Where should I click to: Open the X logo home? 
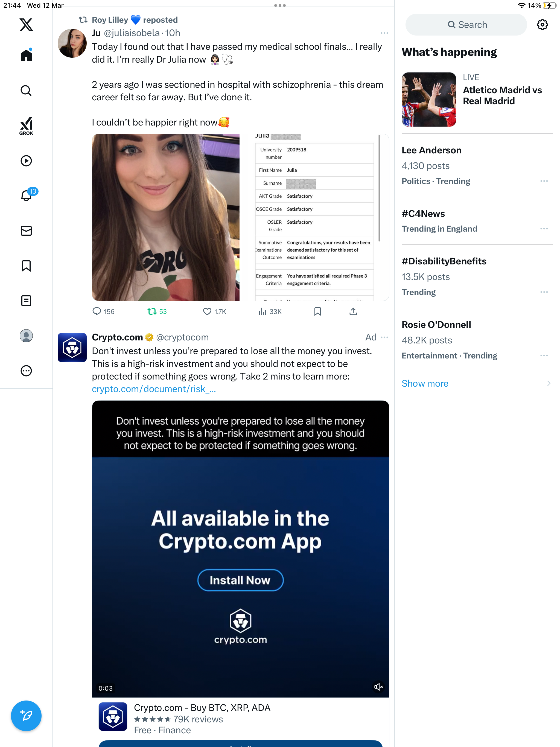(x=26, y=25)
